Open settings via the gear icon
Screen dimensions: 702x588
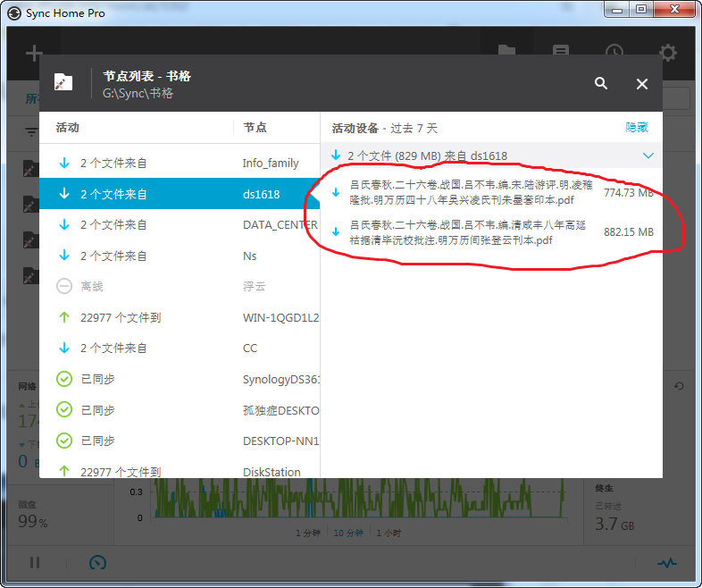pos(667,53)
